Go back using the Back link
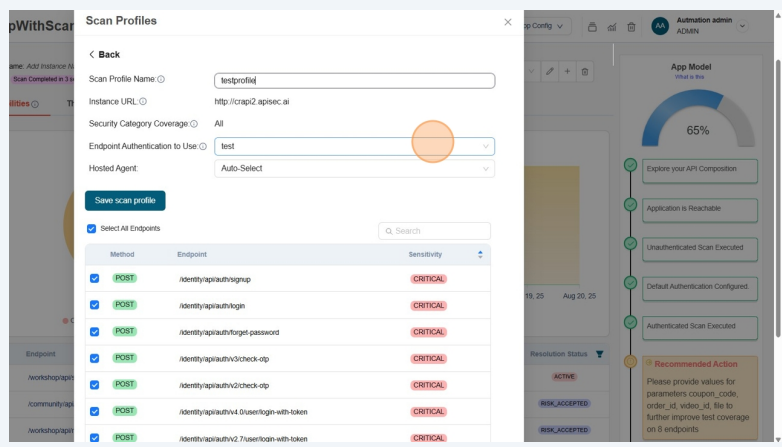 tap(104, 54)
